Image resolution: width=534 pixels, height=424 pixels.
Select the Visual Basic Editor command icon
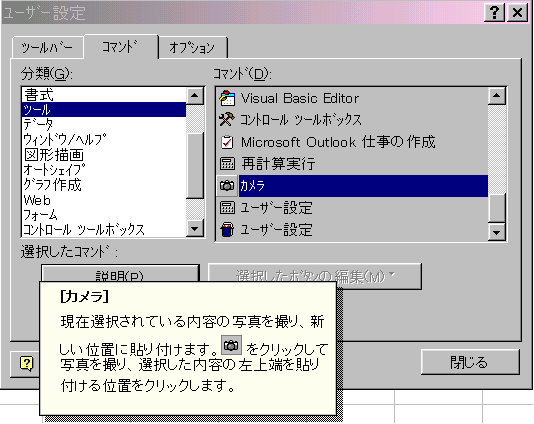[x=227, y=98]
